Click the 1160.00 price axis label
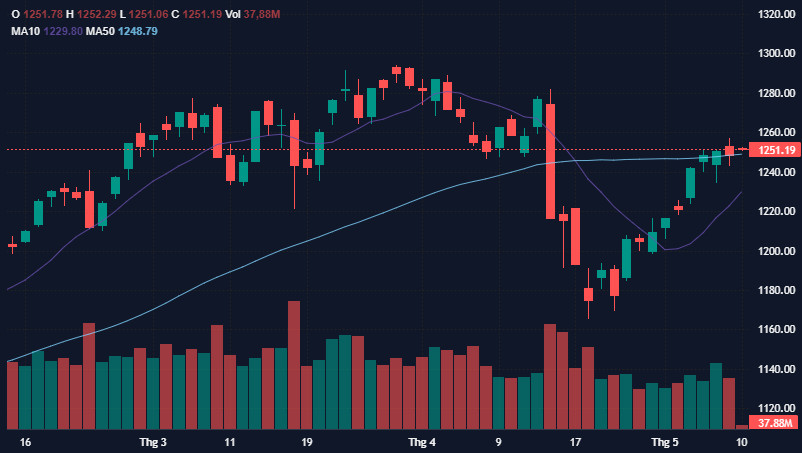 (x=776, y=329)
